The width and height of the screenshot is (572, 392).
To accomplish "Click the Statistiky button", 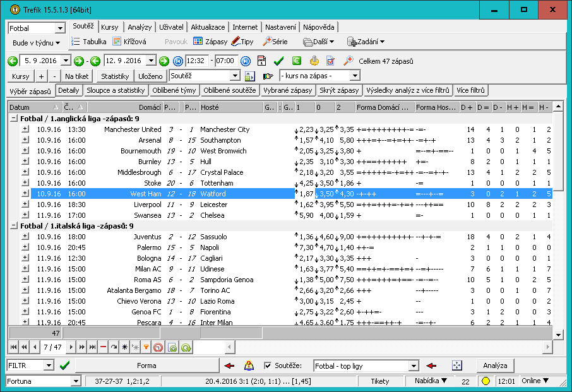I will pos(115,76).
